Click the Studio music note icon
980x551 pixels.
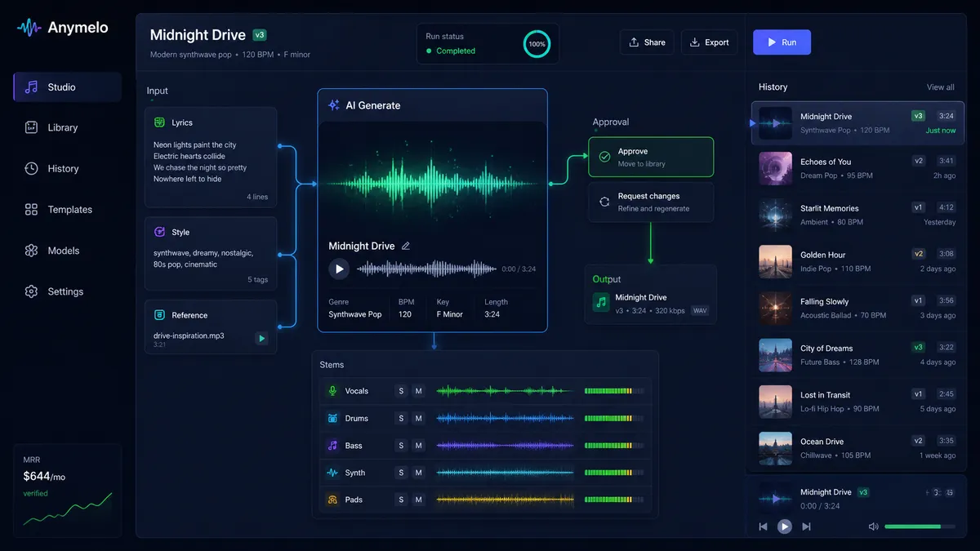[31, 87]
